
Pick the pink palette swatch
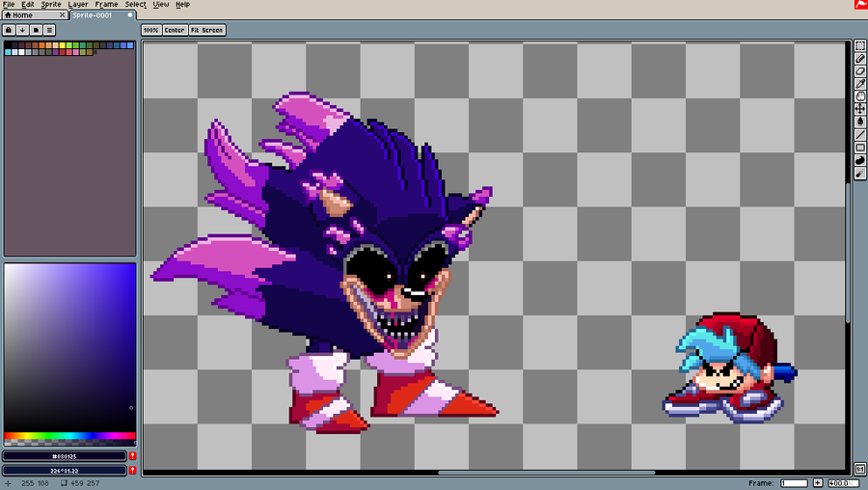pyautogui.click(x=76, y=52)
